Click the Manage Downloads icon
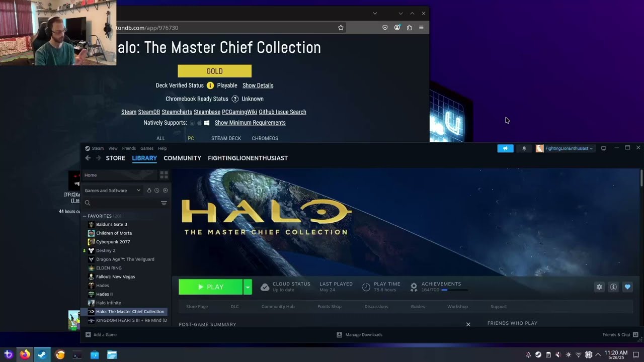This screenshot has width=644, height=362. (x=339, y=335)
